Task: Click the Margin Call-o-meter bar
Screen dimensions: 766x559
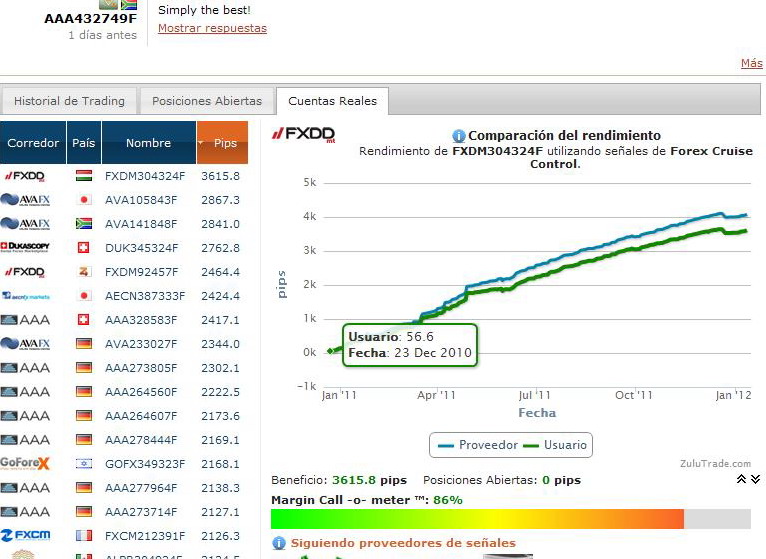Action: [511, 519]
